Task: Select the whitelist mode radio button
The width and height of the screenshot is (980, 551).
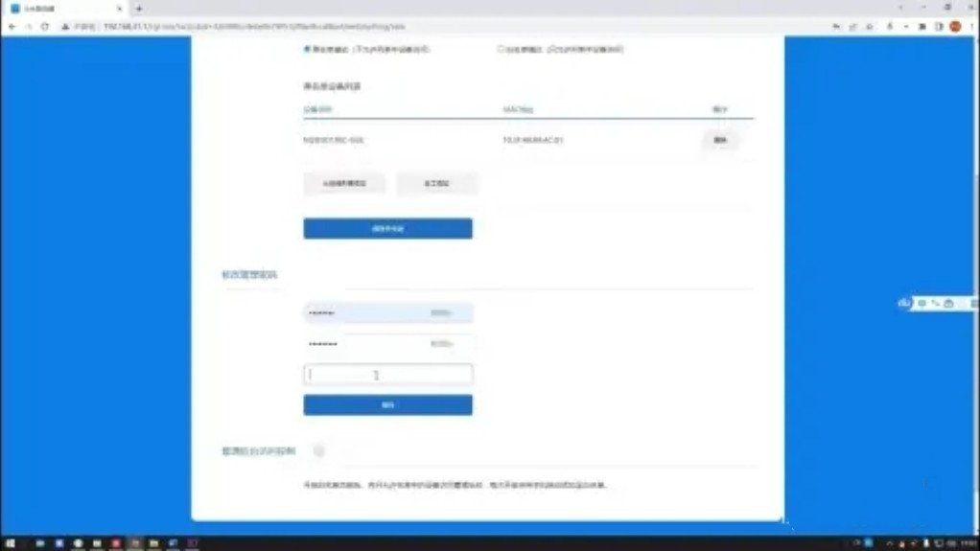Action: [x=501, y=49]
